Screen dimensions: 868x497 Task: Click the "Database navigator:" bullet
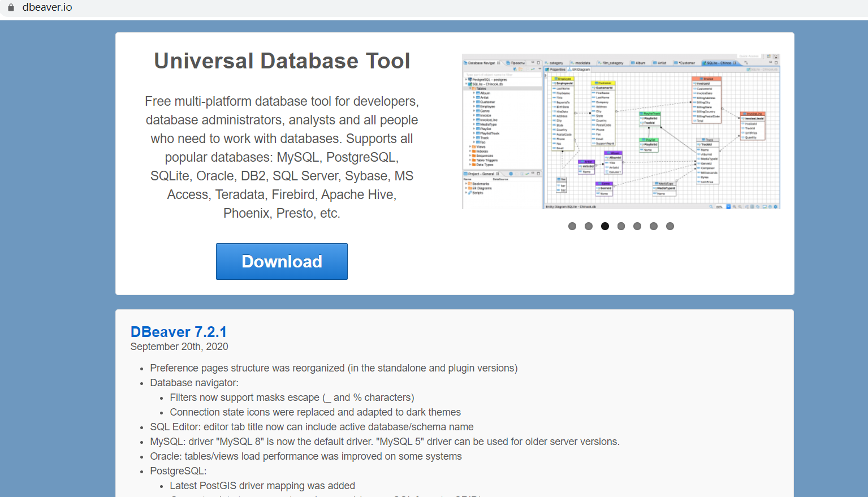pyautogui.click(x=195, y=383)
